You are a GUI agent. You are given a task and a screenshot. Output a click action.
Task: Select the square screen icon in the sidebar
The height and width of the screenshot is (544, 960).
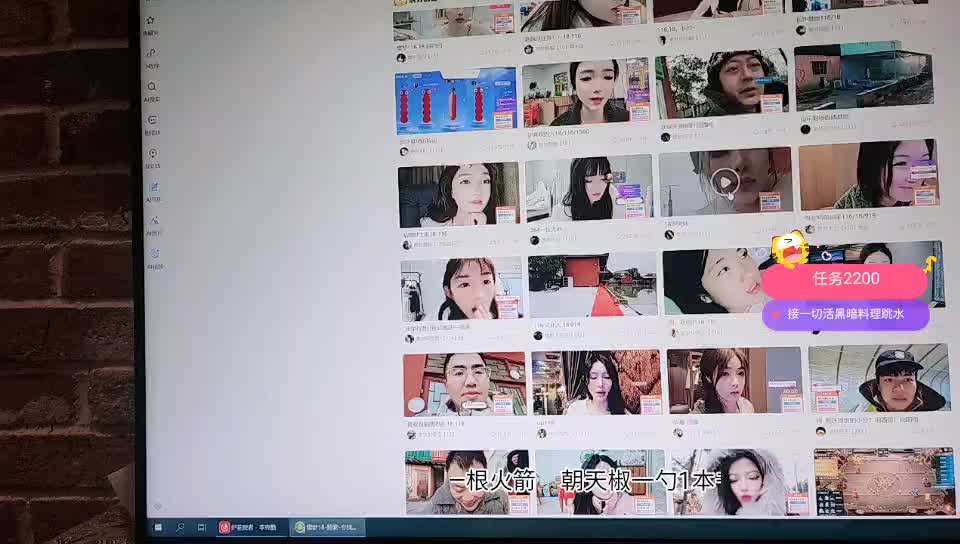153,120
